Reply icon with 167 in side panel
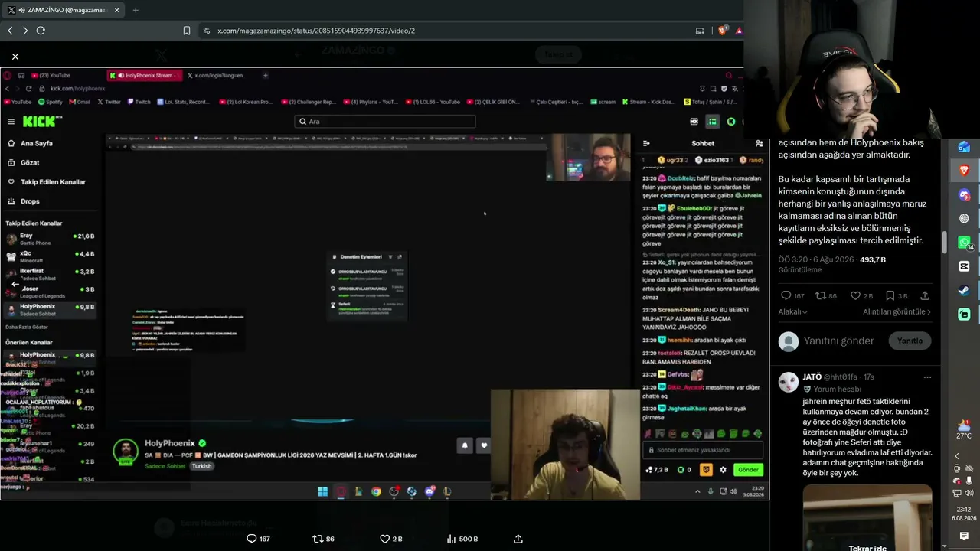This screenshot has width=980, height=551. point(786,295)
